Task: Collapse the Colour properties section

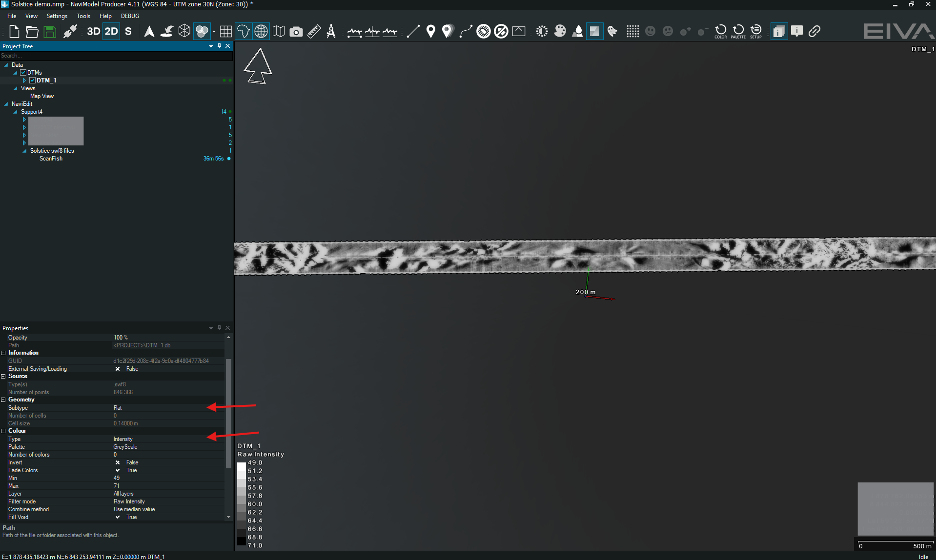Action: (x=3, y=431)
